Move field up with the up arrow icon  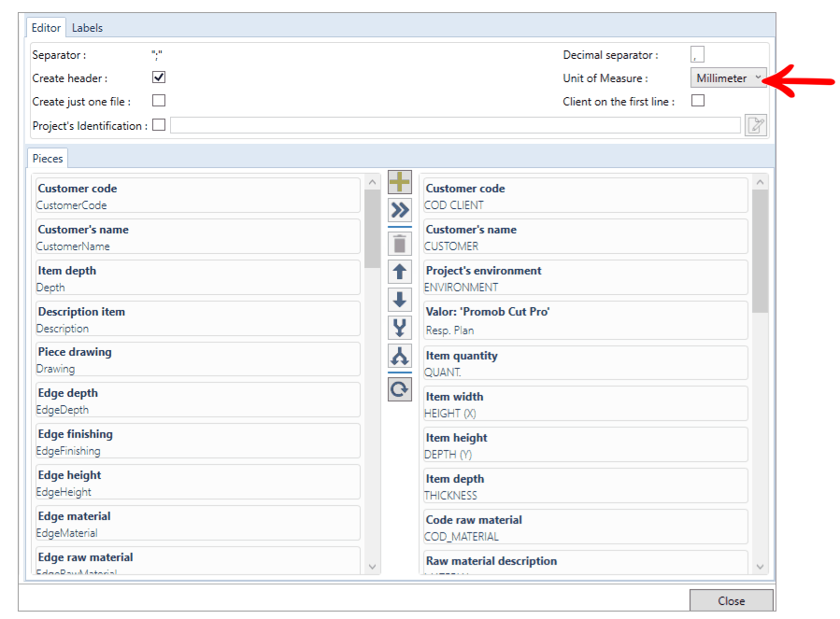400,272
